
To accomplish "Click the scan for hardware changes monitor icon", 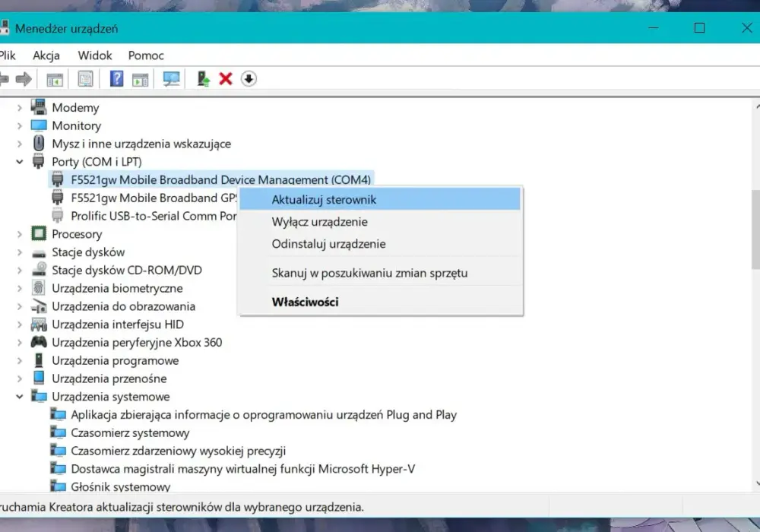I will [x=171, y=78].
